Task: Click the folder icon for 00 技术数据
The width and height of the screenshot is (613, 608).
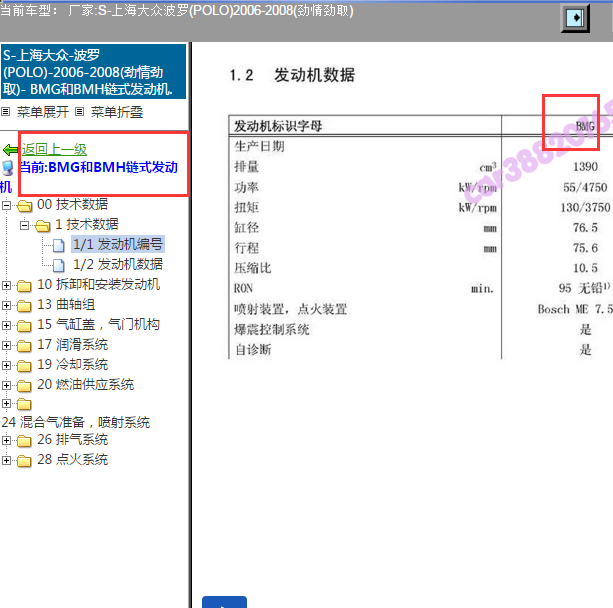Action: 25,206
